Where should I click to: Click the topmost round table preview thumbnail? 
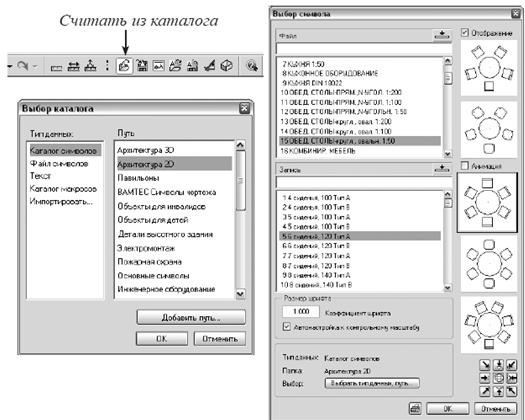[489, 68]
